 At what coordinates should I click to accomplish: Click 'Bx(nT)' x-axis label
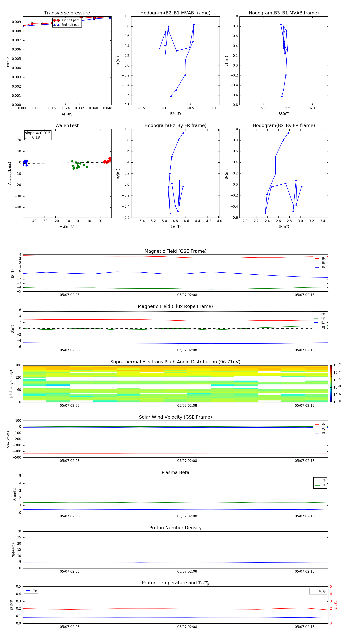(284, 227)
